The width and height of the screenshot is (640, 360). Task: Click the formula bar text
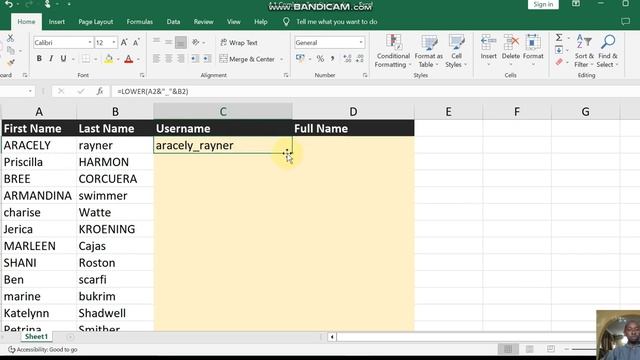[x=153, y=91]
